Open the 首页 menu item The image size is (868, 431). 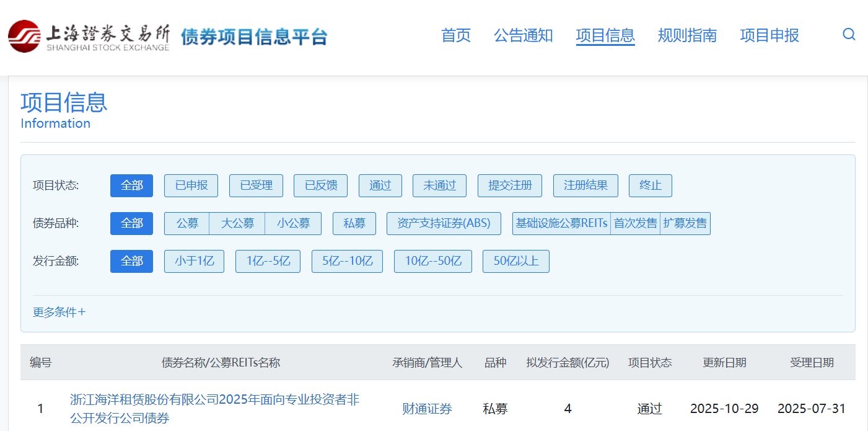(x=455, y=35)
